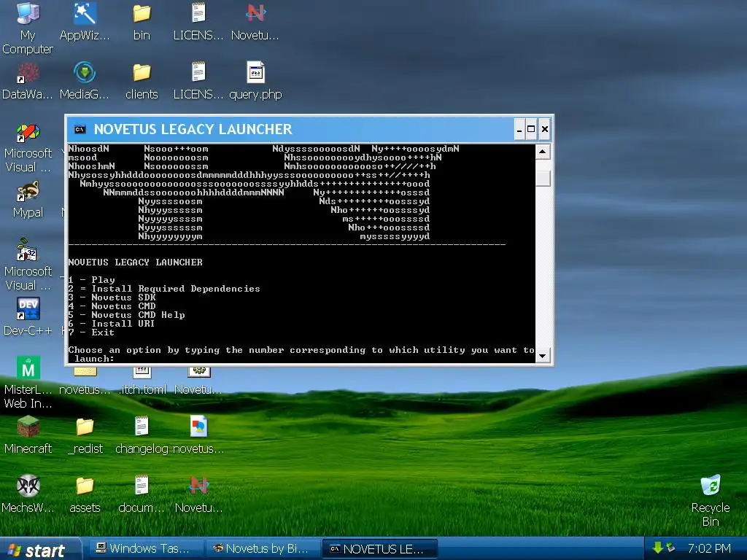Switch to Novetus by Bi taskbar button
The width and height of the screenshot is (747, 560).
point(261,548)
